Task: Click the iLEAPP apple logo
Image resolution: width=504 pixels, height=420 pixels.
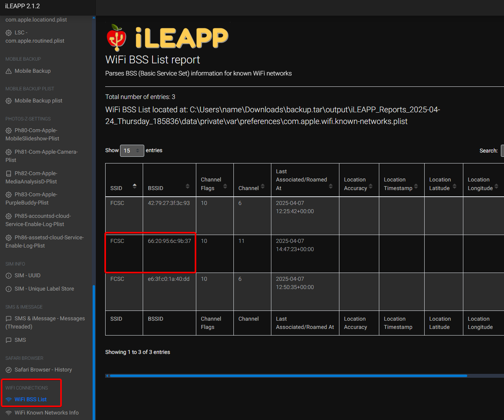Action: pyautogui.click(x=116, y=38)
